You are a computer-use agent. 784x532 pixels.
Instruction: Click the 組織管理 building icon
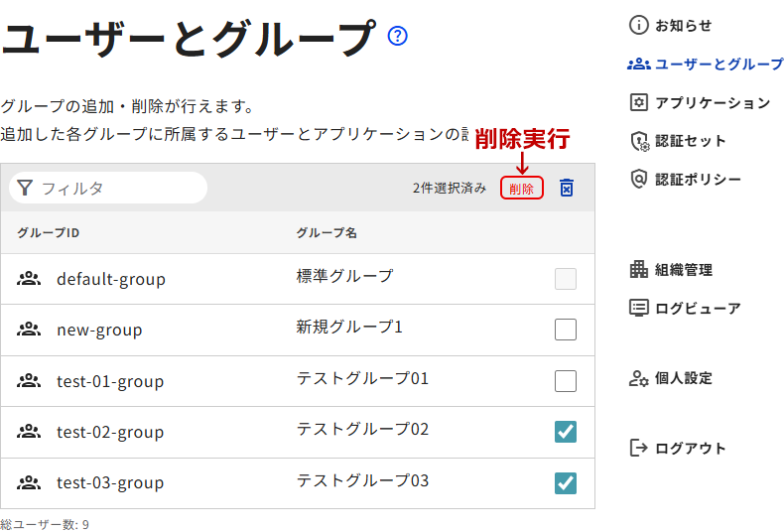tap(639, 270)
